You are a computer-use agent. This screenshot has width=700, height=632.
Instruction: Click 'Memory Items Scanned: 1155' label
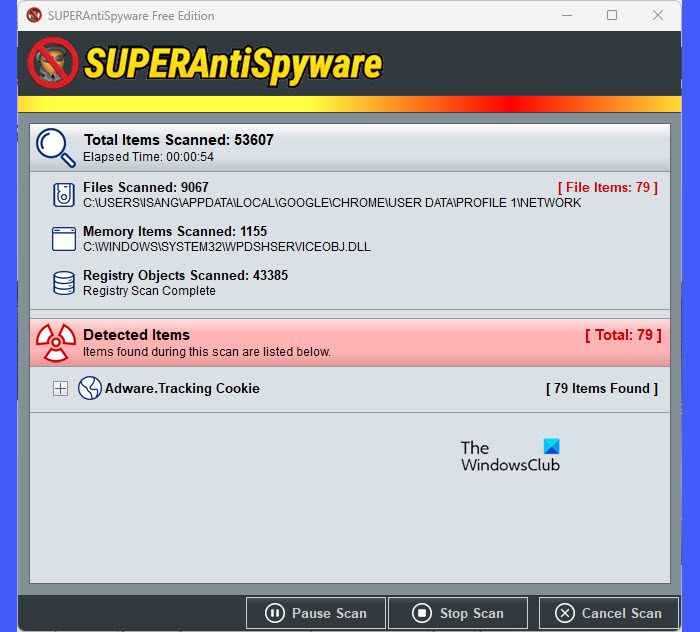pyautogui.click(x=175, y=231)
